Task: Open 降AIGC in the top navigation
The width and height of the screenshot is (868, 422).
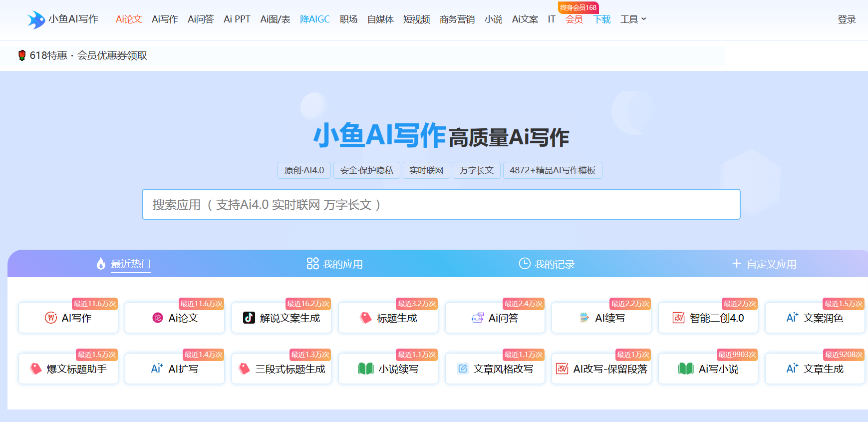Action: [x=315, y=19]
